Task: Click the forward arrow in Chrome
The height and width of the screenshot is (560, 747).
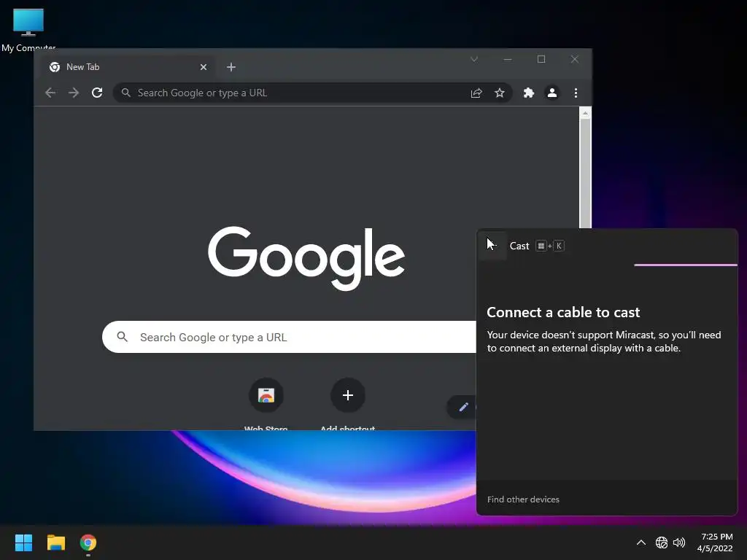Action: pos(74,93)
